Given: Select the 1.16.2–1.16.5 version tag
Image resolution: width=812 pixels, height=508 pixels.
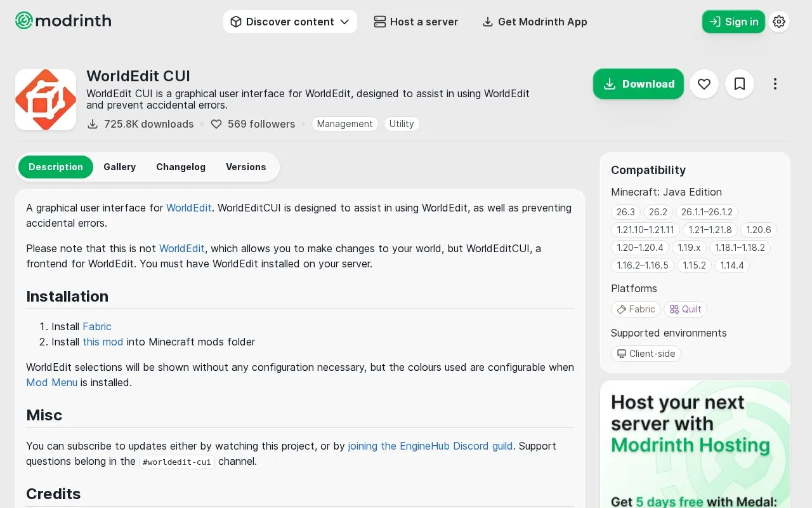Looking at the screenshot, I should point(643,265).
